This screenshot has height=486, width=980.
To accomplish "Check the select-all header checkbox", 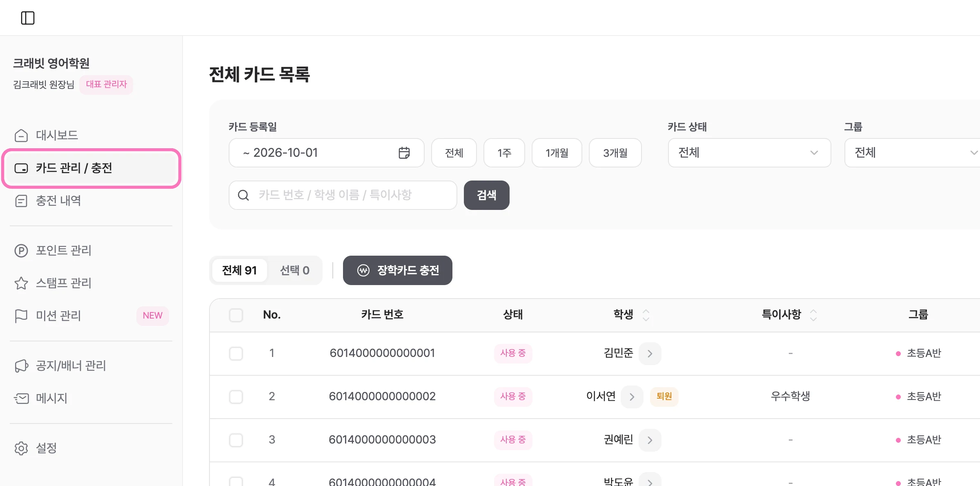I will click(236, 315).
